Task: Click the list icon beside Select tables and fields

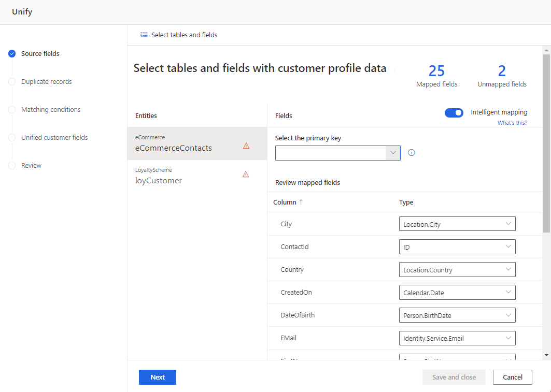Action: [144, 35]
